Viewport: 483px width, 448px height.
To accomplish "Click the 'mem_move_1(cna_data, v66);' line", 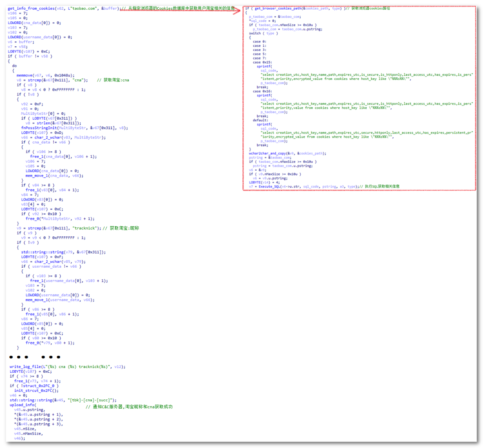I will point(55,175).
